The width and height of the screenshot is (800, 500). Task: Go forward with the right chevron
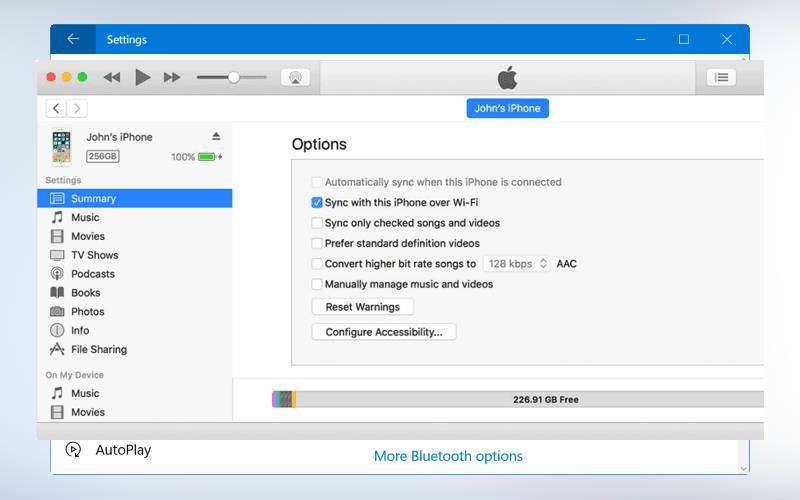pyautogui.click(x=77, y=108)
